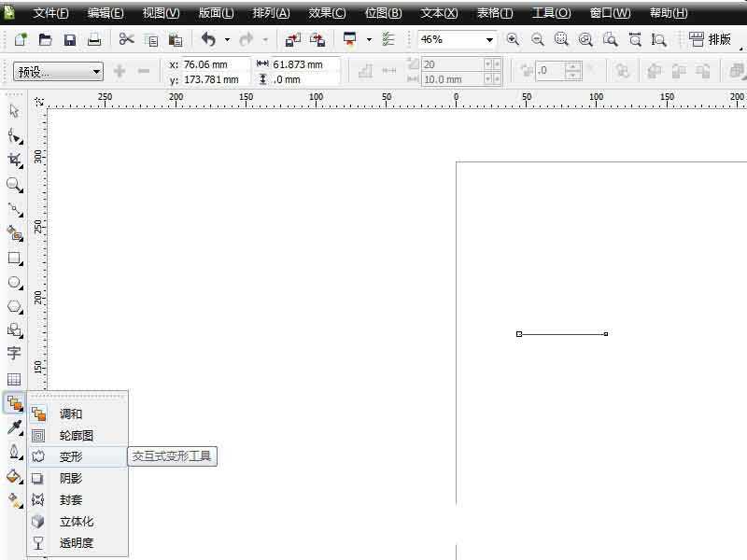Viewport: 747px width, 560px height.
Task: Pick the Ellipse tool
Action: 14,282
